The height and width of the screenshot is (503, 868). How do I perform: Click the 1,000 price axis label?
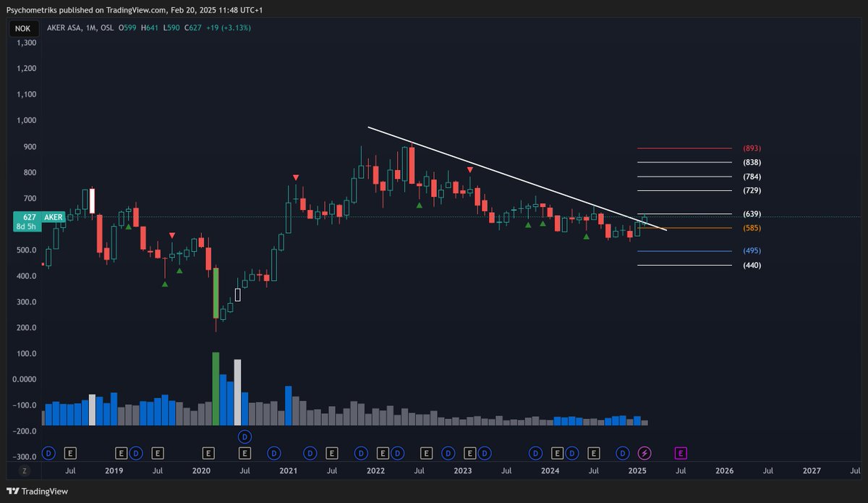pos(26,121)
